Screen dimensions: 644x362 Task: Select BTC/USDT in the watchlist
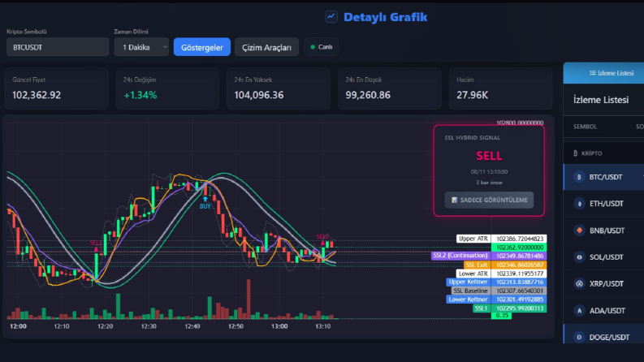(x=603, y=177)
